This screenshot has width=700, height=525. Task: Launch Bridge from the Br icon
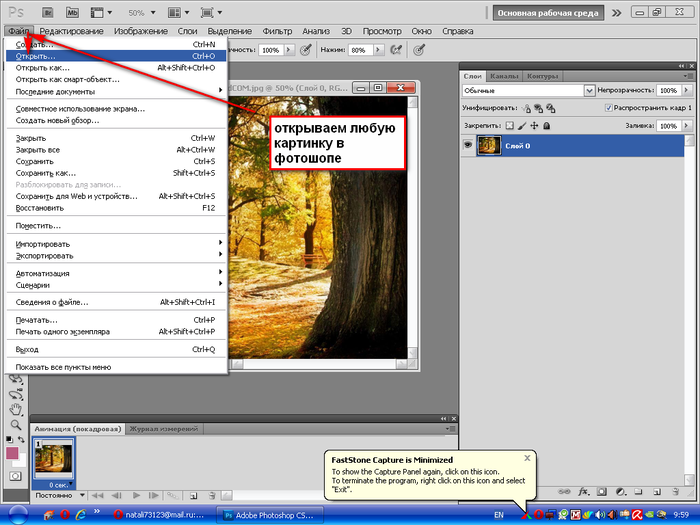click(47, 12)
